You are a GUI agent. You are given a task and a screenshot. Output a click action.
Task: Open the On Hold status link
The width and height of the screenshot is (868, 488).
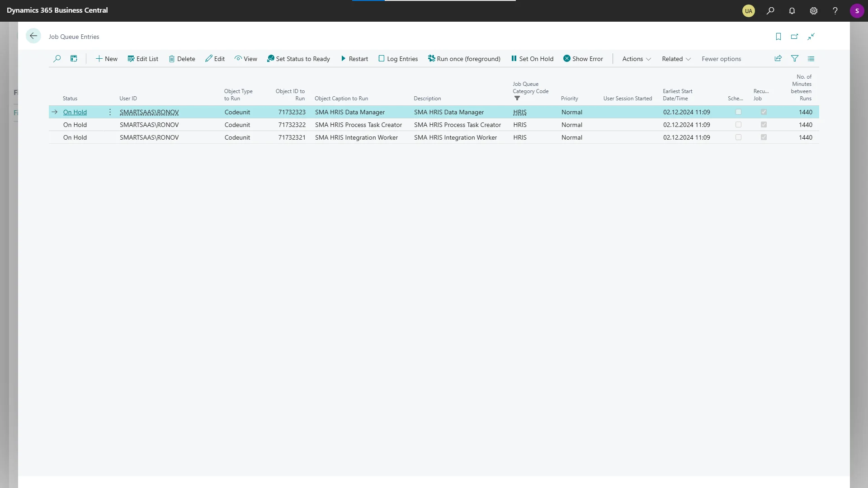click(75, 112)
